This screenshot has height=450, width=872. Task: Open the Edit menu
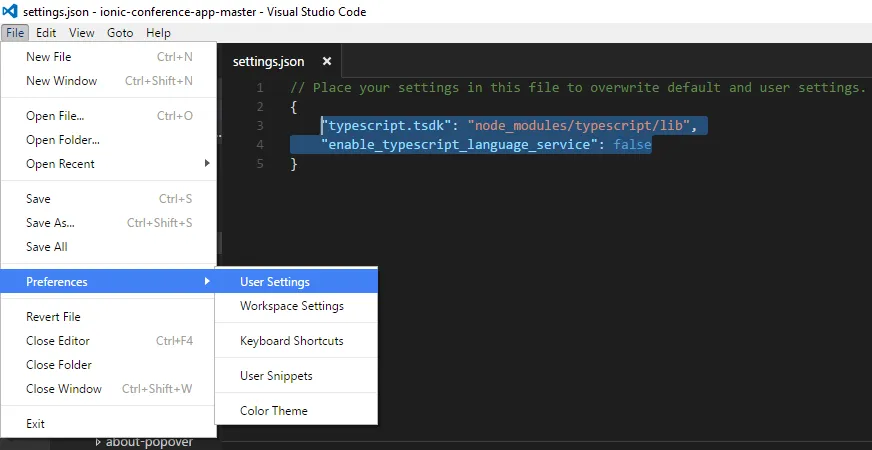pos(46,33)
